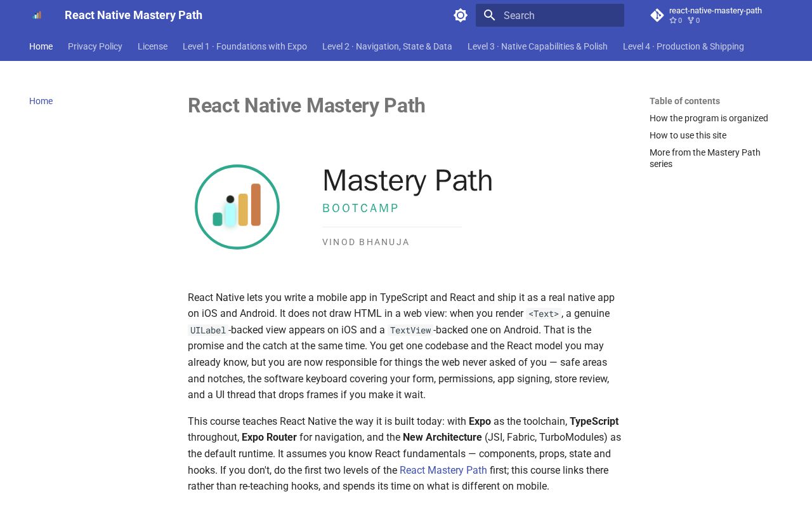Screen dimensions: 812x508
Task: Open Level 4 · Production & Shipping tab
Action: click(x=683, y=46)
